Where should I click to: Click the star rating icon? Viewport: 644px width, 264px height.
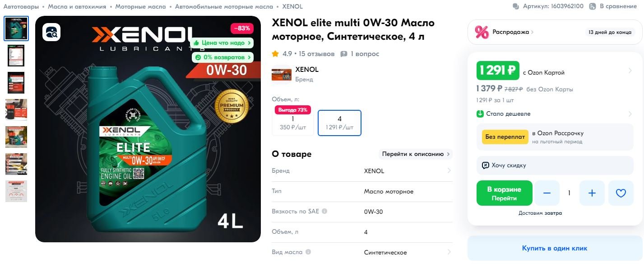coord(275,54)
